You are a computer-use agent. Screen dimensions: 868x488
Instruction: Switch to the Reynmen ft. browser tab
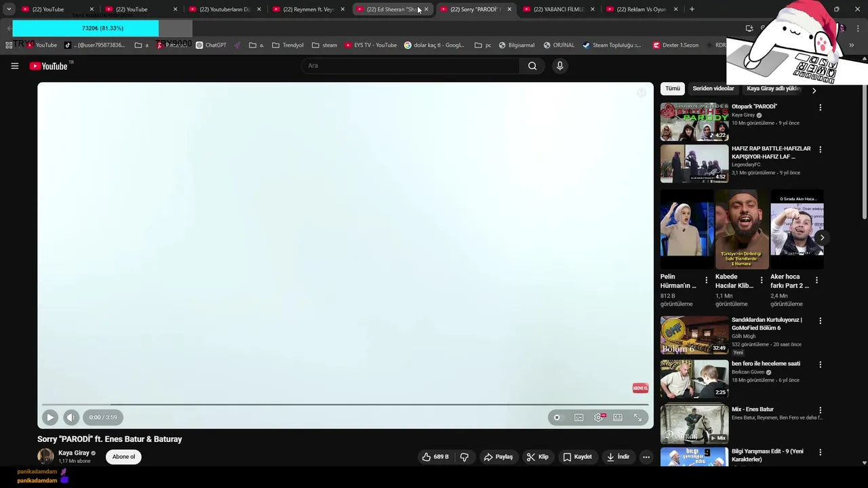tap(309, 9)
